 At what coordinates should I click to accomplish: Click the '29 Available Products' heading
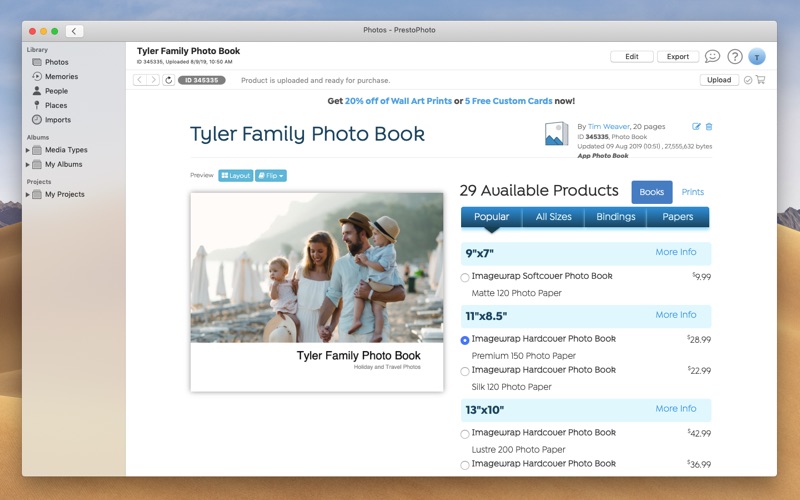coord(539,191)
